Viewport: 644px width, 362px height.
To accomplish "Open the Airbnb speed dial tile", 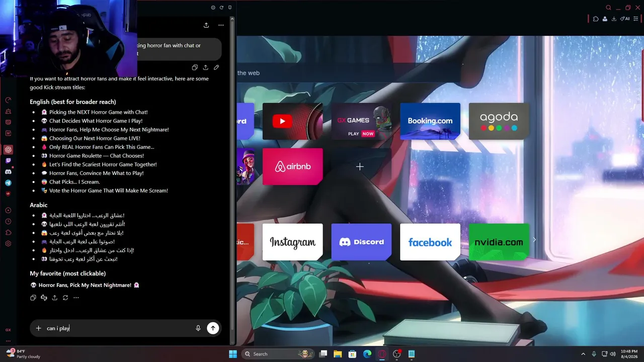I will click(292, 166).
